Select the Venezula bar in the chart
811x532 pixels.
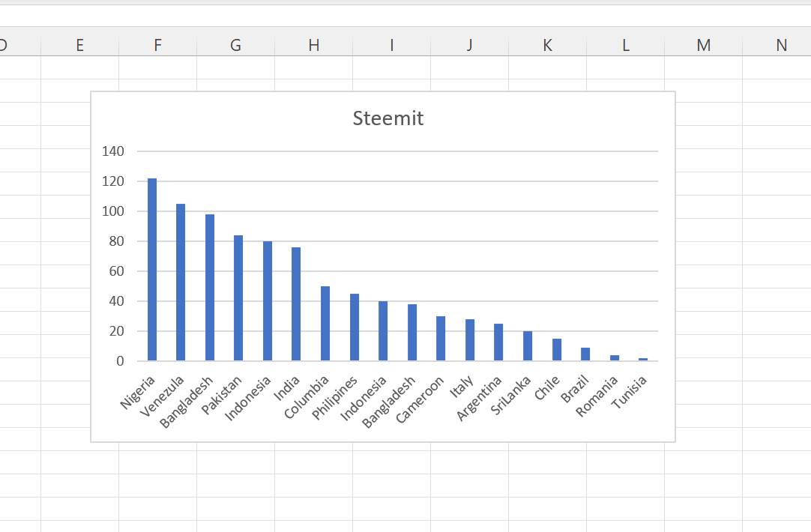coord(181,282)
